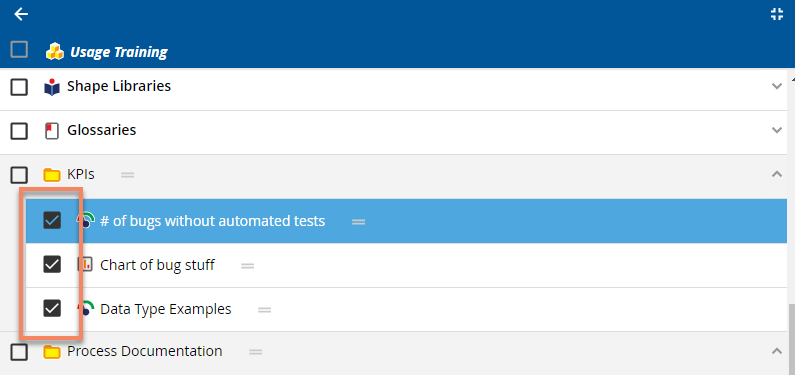Click the Chart of bug stuff icon

[85, 264]
